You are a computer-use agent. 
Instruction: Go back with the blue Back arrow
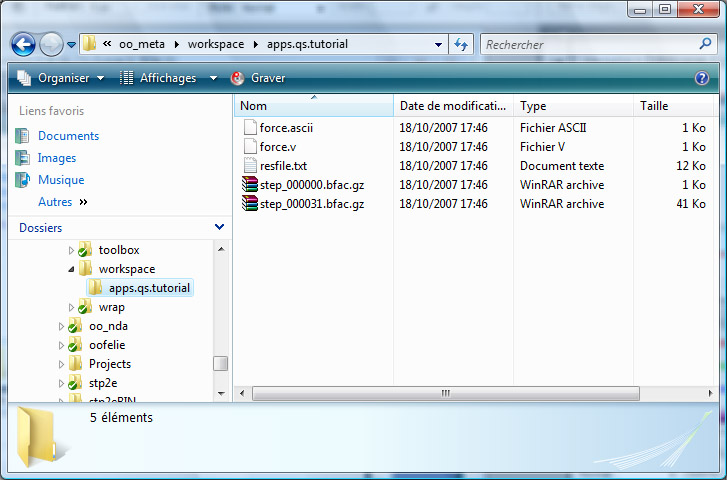23,45
